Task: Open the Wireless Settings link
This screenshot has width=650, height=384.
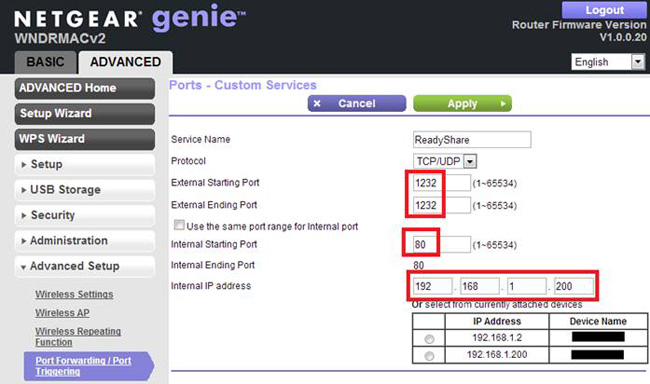Action: [x=74, y=294]
